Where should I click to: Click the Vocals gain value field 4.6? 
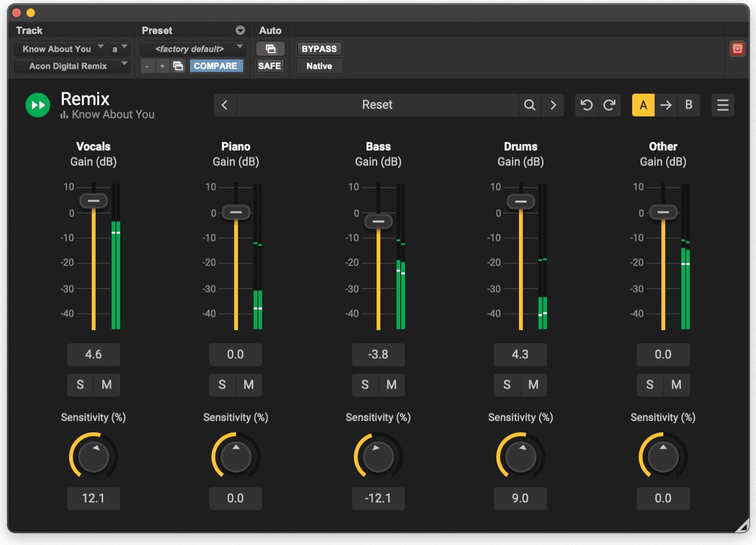click(93, 354)
